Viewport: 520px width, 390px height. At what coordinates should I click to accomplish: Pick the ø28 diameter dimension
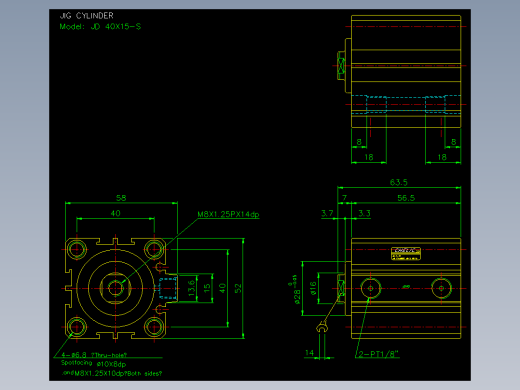point(297,296)
